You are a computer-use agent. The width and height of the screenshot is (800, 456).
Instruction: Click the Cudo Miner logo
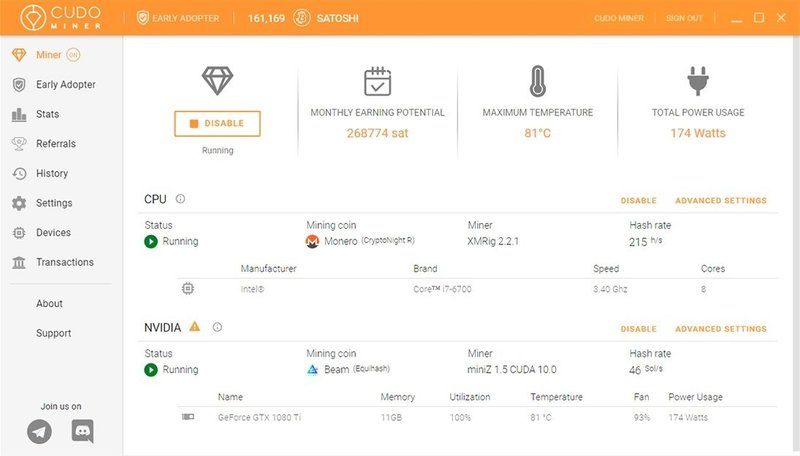[x=61, y=17]
